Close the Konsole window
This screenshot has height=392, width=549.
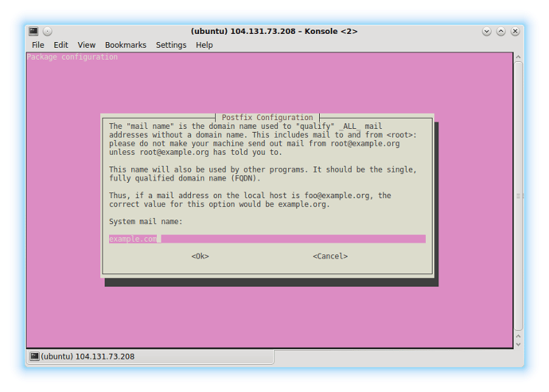tap(515, 32)
